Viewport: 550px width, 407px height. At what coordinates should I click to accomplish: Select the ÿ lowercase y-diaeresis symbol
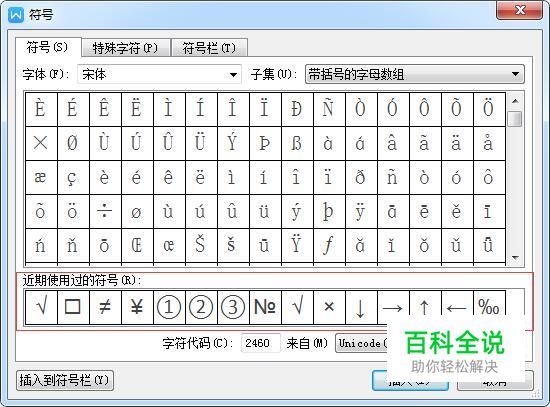coord(361,212)
